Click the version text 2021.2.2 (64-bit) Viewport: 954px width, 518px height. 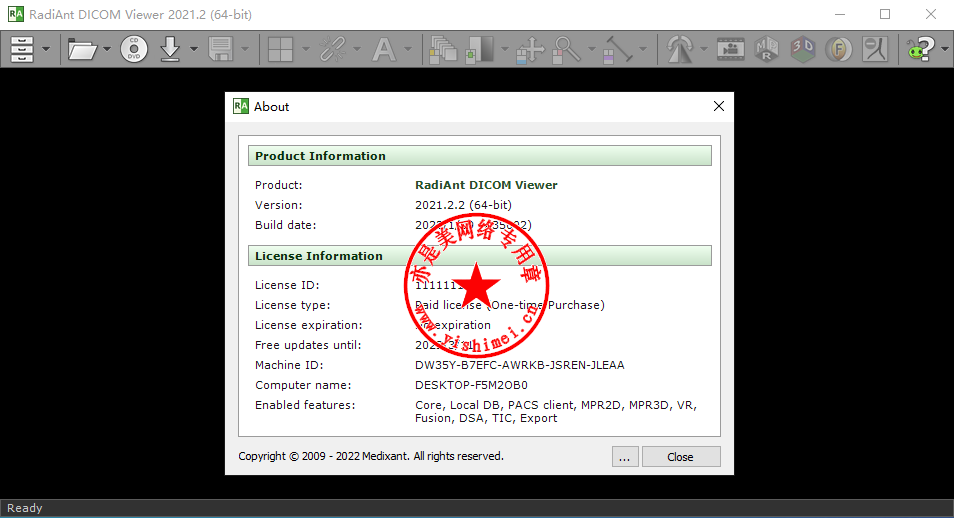pyautogui.click(x=463, y=205)
